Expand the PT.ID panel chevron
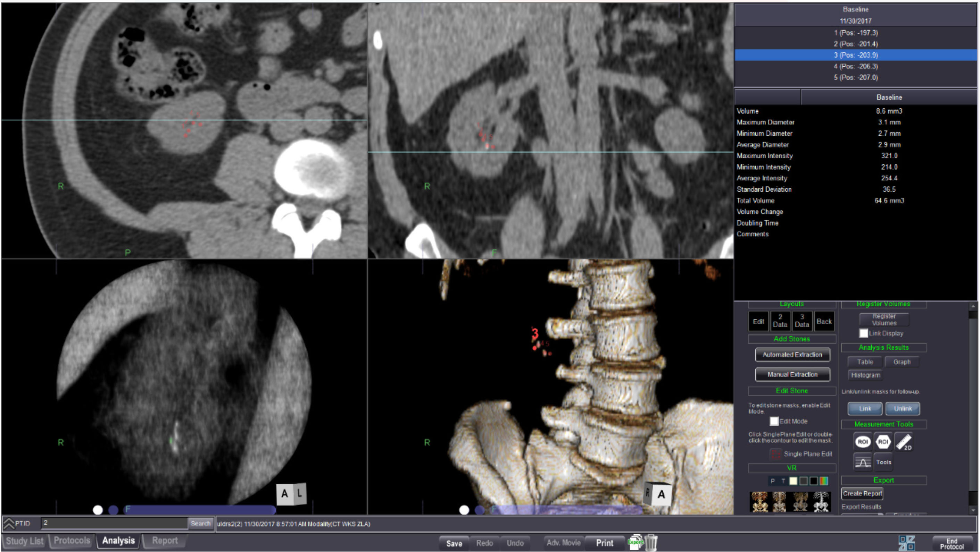Screen dimensions: 980x552 click(x=9, y=524)
